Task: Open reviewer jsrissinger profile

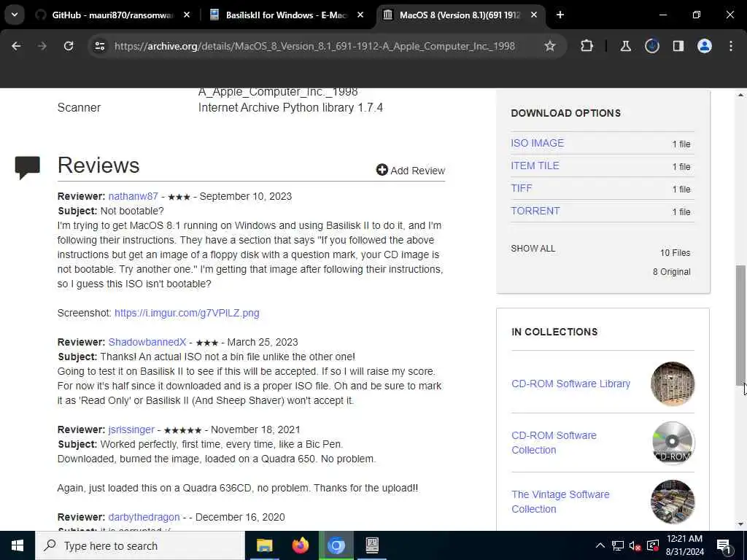Action: pyautogui.click(x=131, y=429)
